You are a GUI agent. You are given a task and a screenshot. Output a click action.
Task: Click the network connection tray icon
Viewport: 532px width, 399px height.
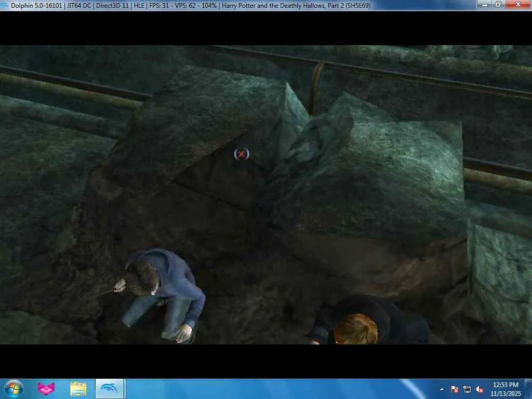467,389
